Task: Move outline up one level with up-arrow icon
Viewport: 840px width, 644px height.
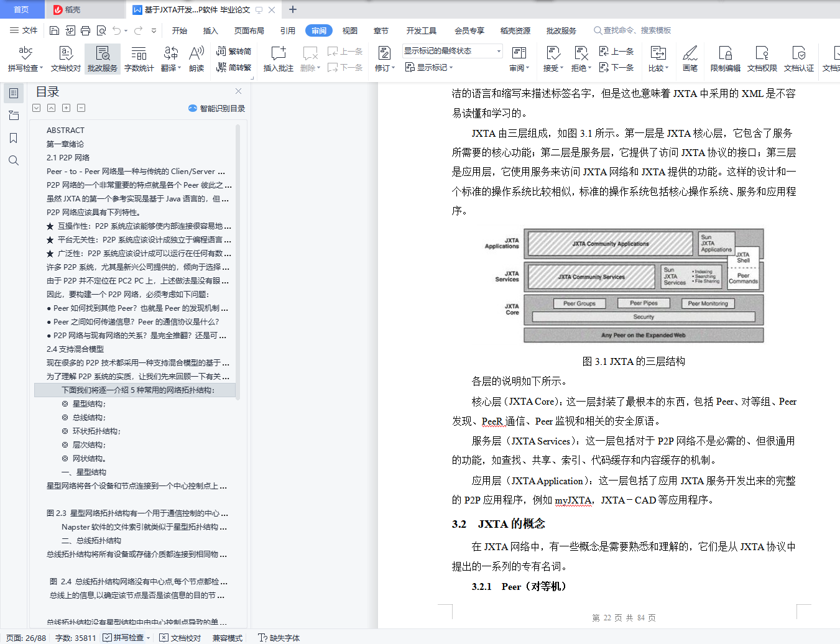Action: (52, 108)
